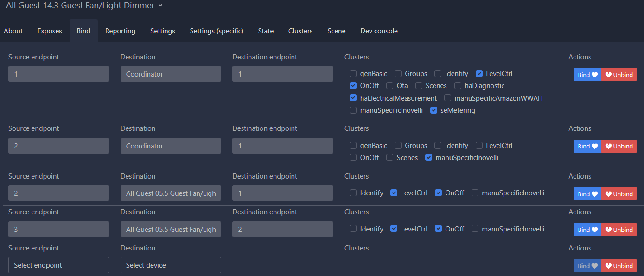
Task: Click the source endpoint field showing 1
Action: point(59,74)
